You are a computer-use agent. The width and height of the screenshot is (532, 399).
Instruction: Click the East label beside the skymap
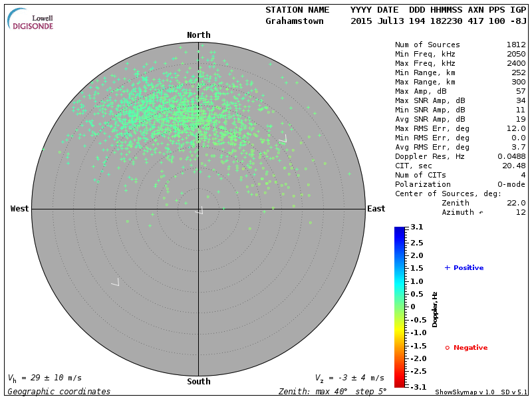click(x=376, y=209)
